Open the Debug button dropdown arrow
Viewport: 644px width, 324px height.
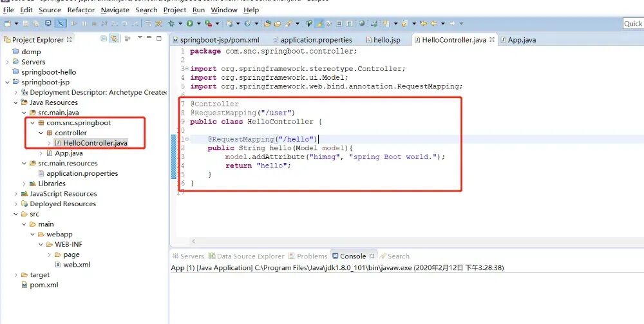point(180,24)
